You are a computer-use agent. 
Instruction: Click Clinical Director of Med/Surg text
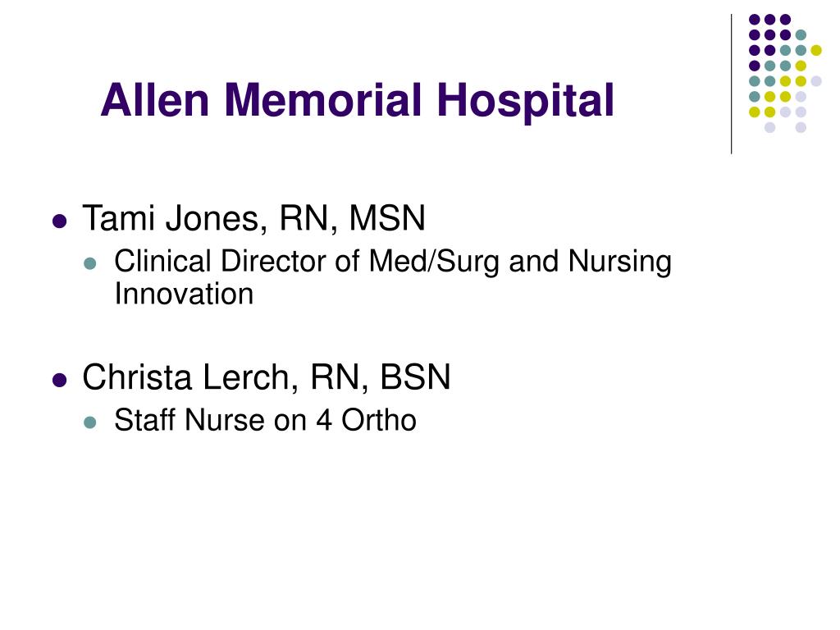click(306, 262)
